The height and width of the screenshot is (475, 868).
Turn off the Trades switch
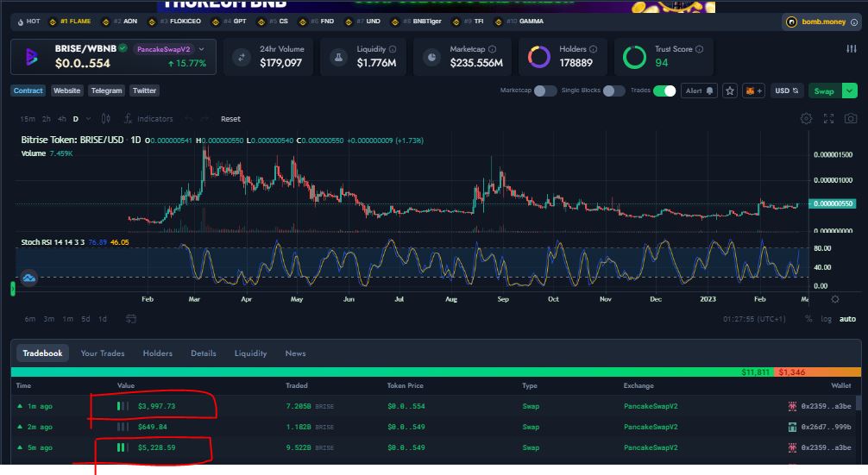[664, 91]
